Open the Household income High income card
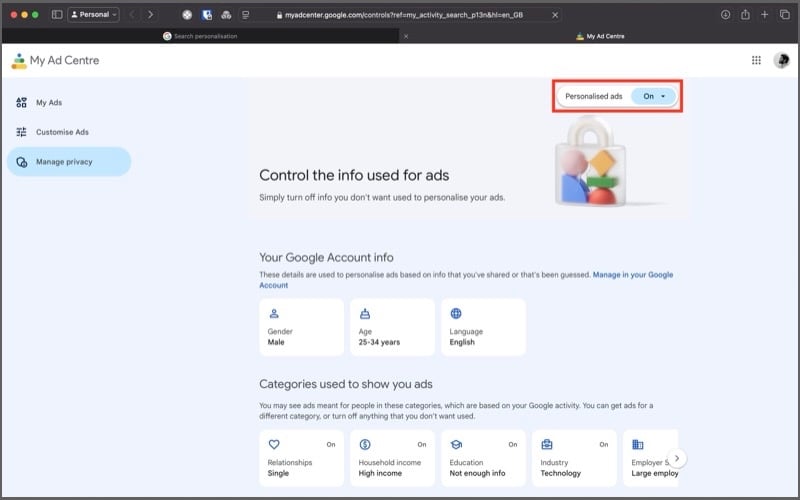The height and width of the screenshot is (500, 800). pyautogui.click(x=392, y=458)
